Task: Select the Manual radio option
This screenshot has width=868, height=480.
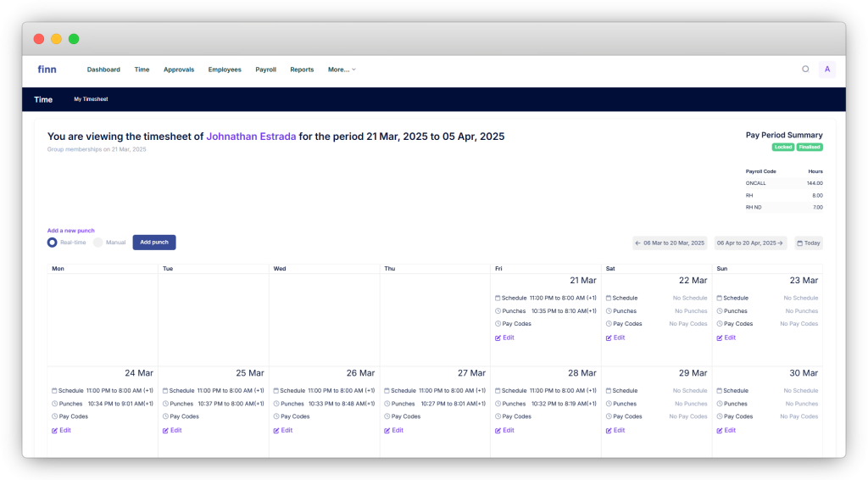Action: [x=98, y=243]
